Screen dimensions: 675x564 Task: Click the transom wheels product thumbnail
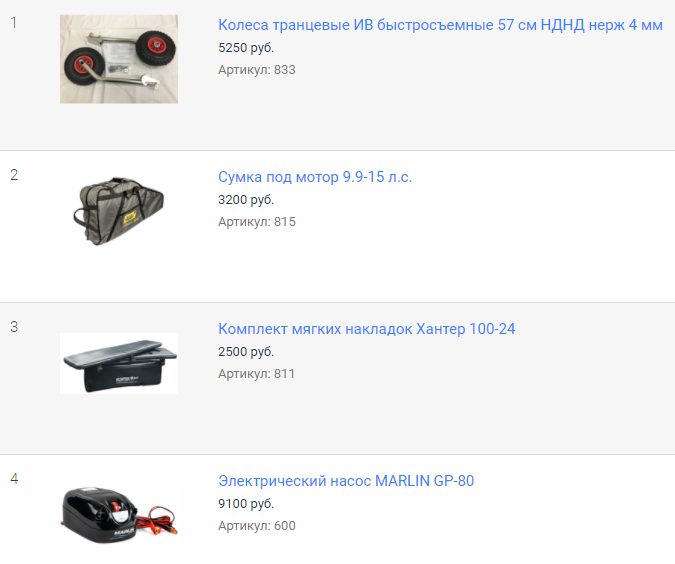click(119, 59)
